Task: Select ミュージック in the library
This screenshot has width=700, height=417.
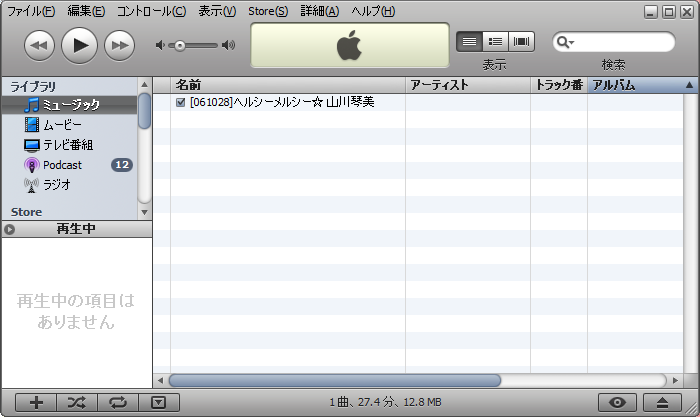Action: 69,105
